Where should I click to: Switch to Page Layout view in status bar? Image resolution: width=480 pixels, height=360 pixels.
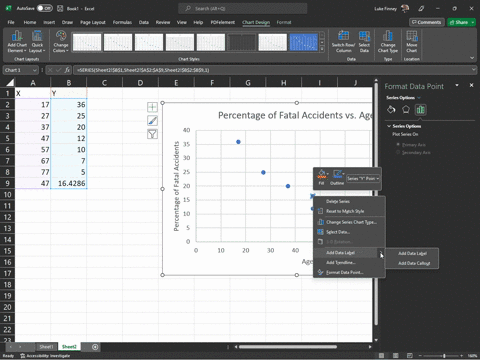pos(396,356)
